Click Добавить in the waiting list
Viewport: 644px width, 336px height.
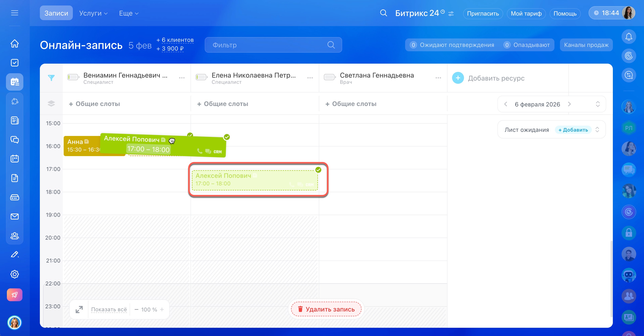[573, 130]
